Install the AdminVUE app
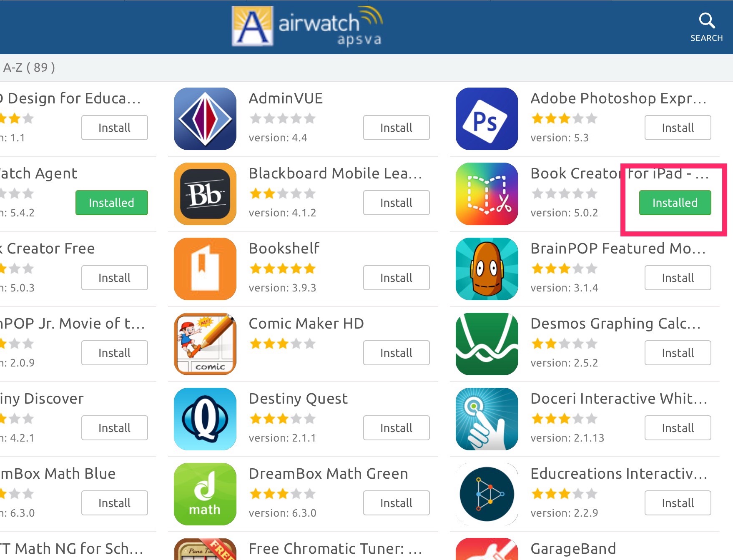Screen dimensions: 733x560 [396, 128]
